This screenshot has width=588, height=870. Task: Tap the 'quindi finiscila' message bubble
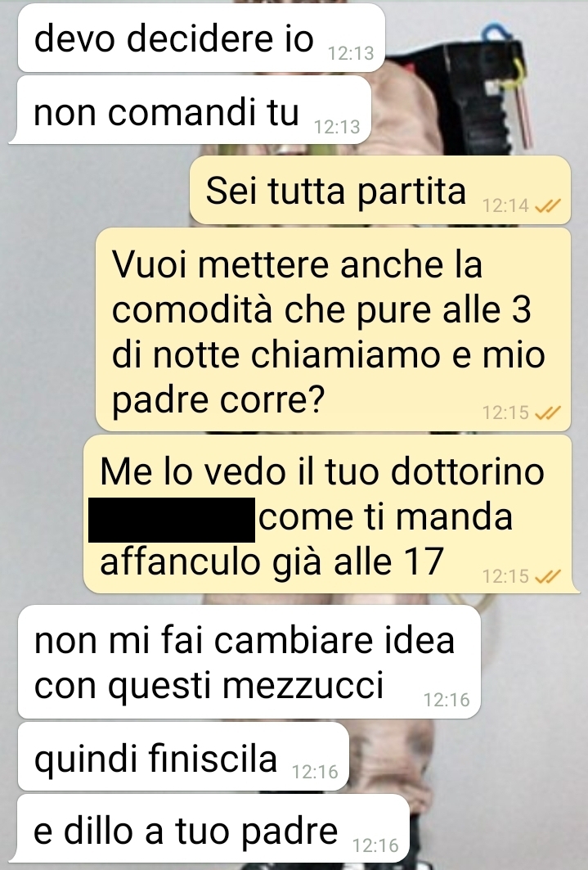183,756
